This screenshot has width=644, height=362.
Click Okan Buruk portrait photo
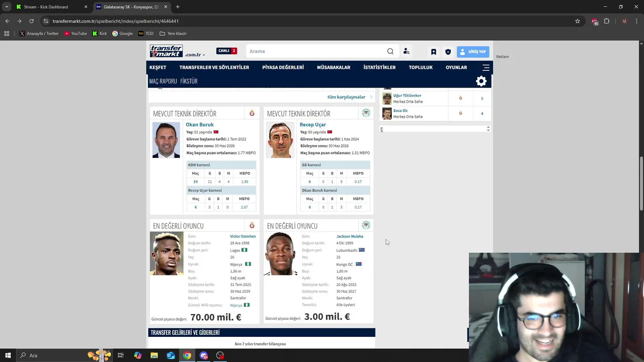166,140
